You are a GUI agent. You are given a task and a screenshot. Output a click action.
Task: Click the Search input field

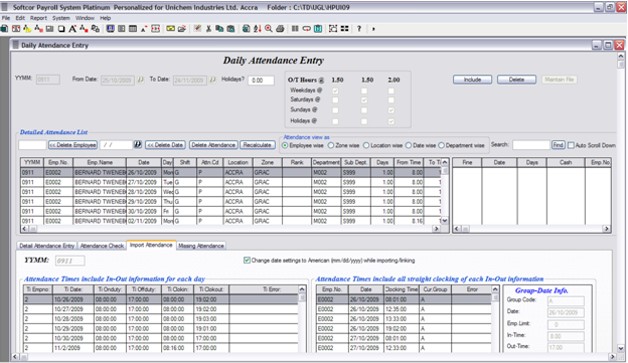[531, 145]
